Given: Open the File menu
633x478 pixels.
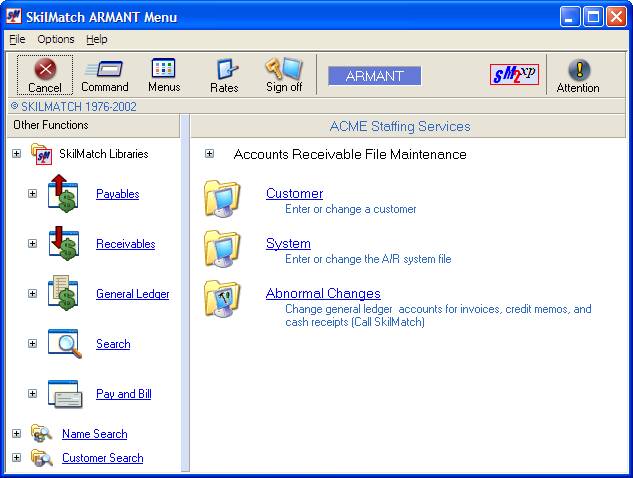Looking at the screenshot, I should click(17, 39).
